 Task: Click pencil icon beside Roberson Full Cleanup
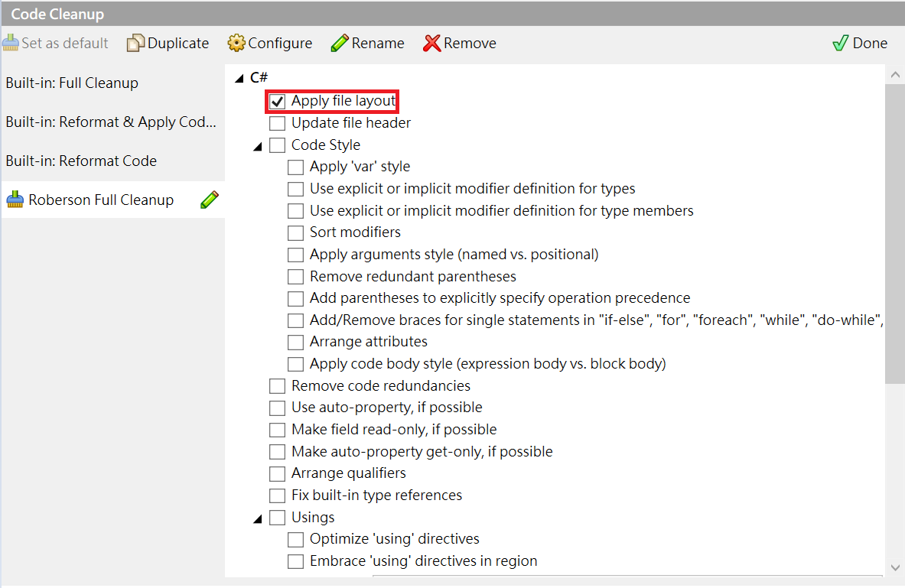click(210, 200)
